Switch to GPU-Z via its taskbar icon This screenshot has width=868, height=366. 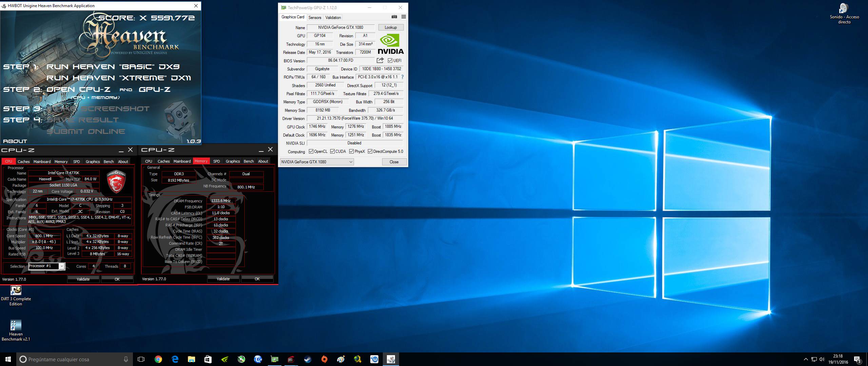pyautogui.click(x=274, y=359)
